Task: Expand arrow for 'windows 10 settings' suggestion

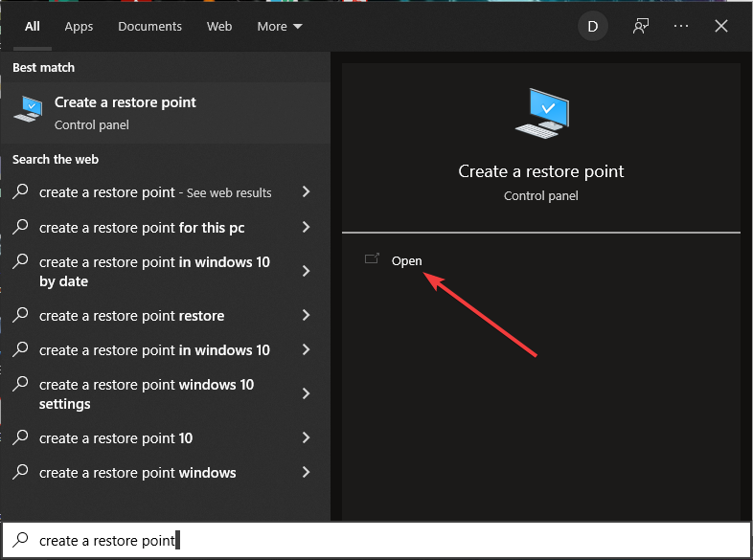Action: [306, 394]
